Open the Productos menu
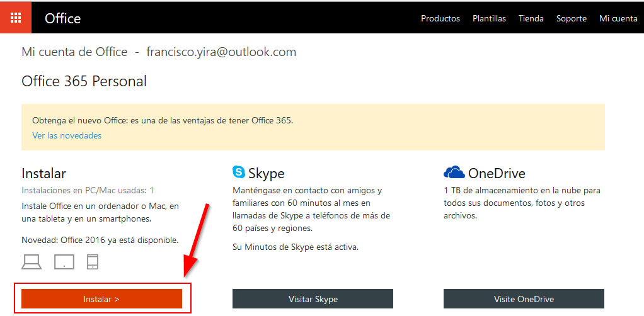 click(440, 18)
